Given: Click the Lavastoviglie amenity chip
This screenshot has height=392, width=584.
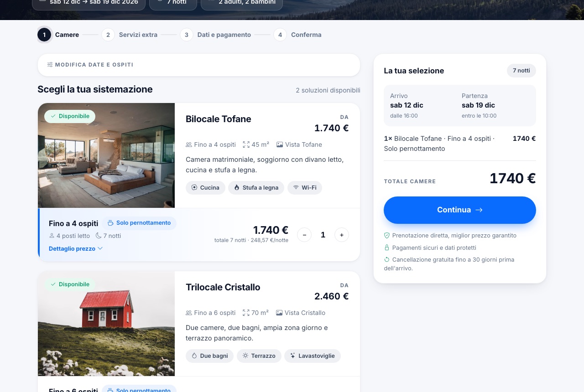Looking at the screenshot, I should pos(313,356).
